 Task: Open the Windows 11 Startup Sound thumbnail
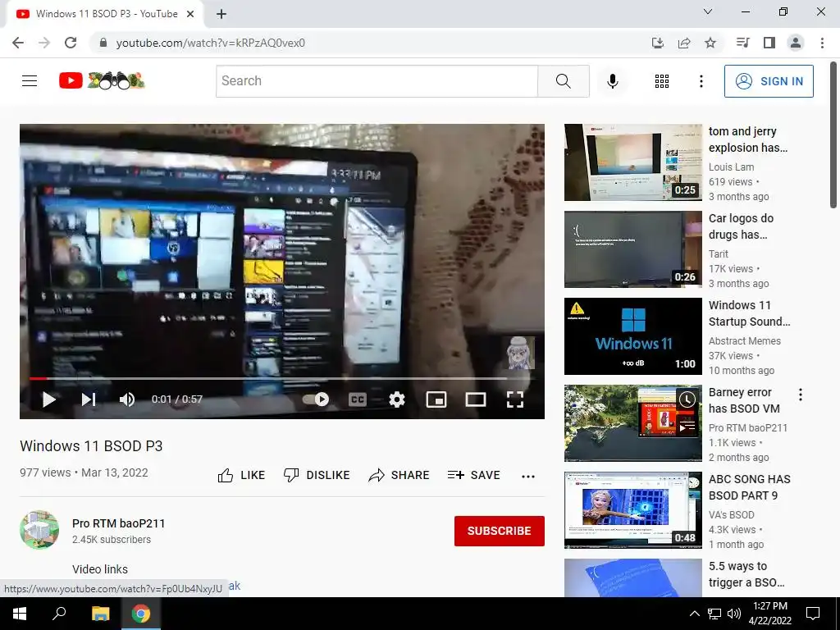pos(632,336)
